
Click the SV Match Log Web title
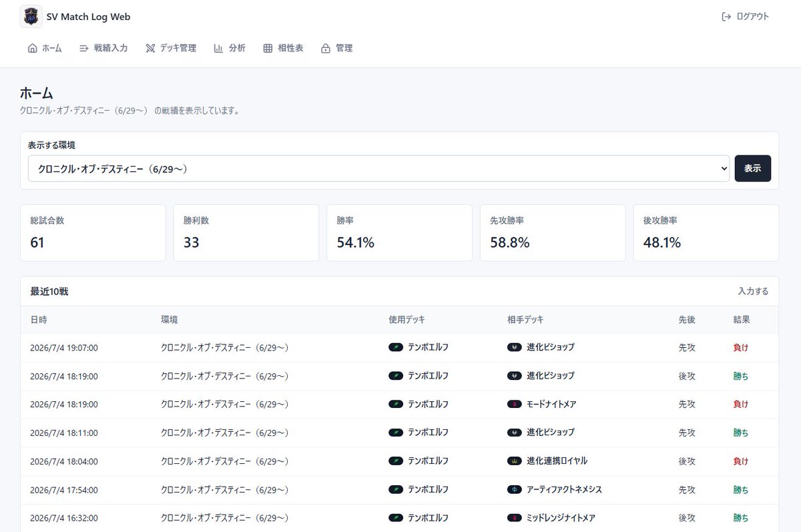pyautogui.click(x=89, y=17)
